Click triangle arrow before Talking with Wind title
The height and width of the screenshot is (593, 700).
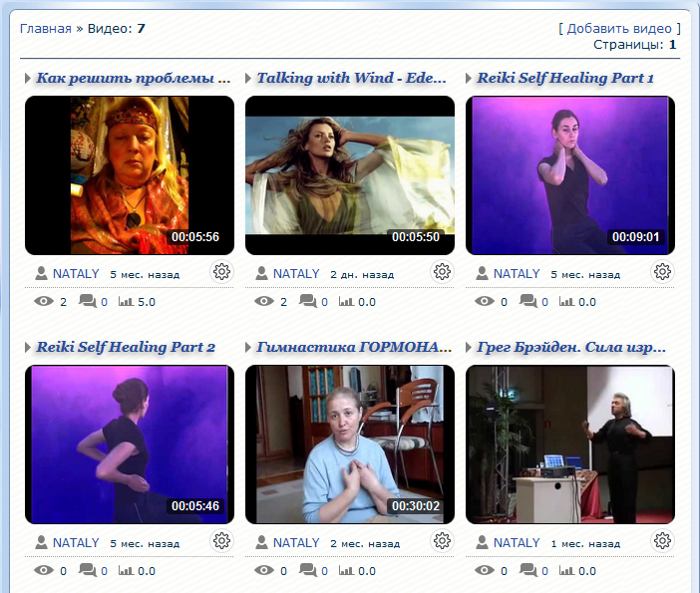pos(248,79)
